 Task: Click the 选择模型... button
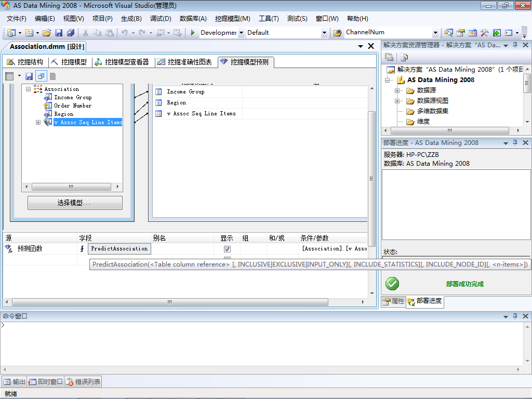pos(75,203)
